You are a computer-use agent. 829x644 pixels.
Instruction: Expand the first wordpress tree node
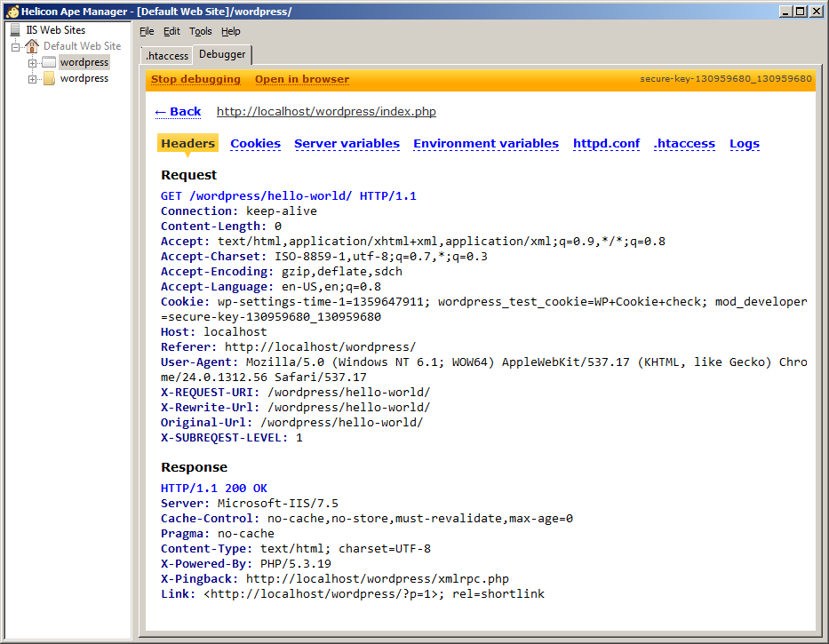(32, 63)
